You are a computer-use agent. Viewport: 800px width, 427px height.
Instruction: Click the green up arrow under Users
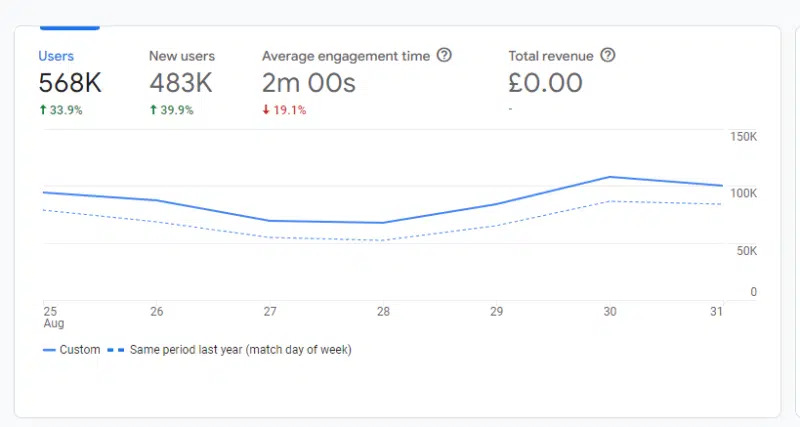[x=42, y=110]
